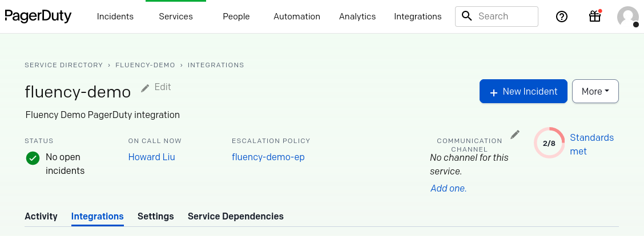Click the search magnifying glass icon
The image size is (644, 236).
coord(467,16)
